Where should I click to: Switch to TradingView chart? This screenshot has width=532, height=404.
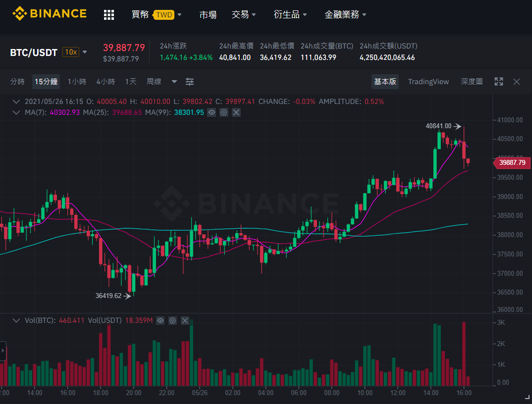pyautogui.click(x=428, y=82)
